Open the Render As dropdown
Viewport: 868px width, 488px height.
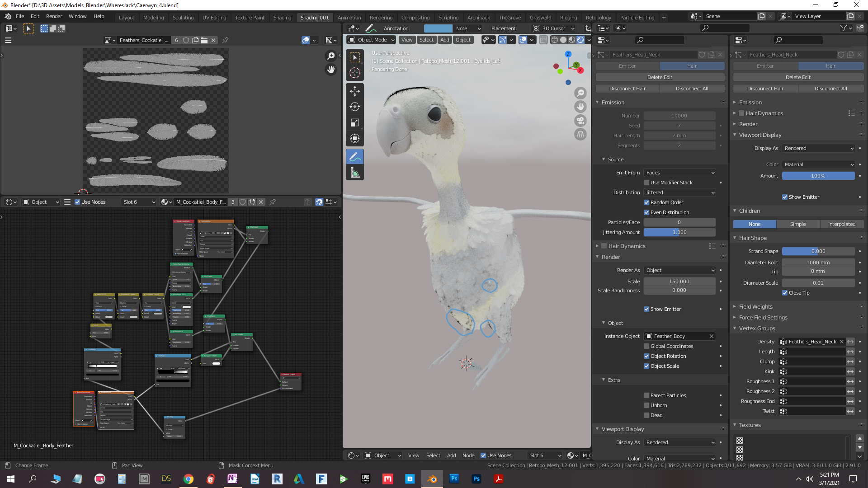[679, 270]
